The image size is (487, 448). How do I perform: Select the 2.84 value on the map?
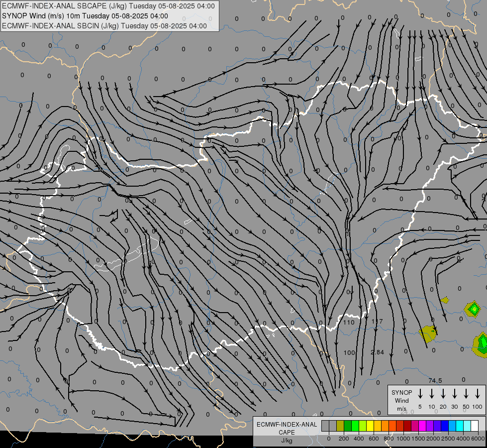[378, 352]
